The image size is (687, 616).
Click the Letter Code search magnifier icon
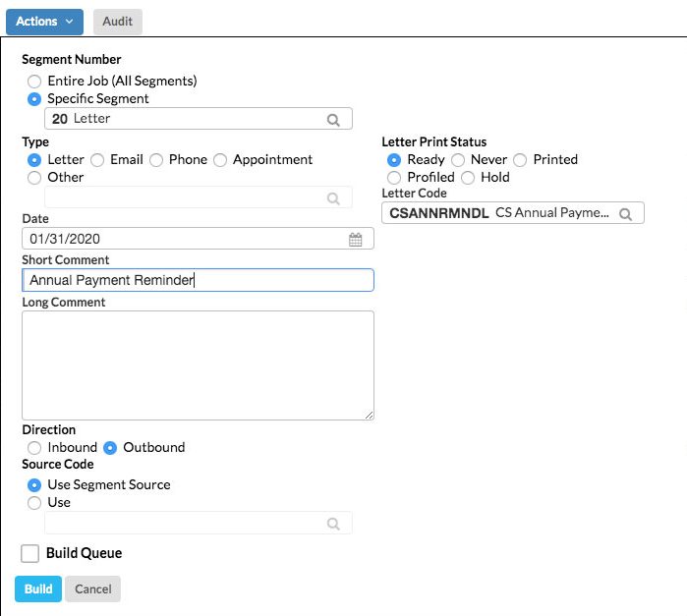(625, 213)
